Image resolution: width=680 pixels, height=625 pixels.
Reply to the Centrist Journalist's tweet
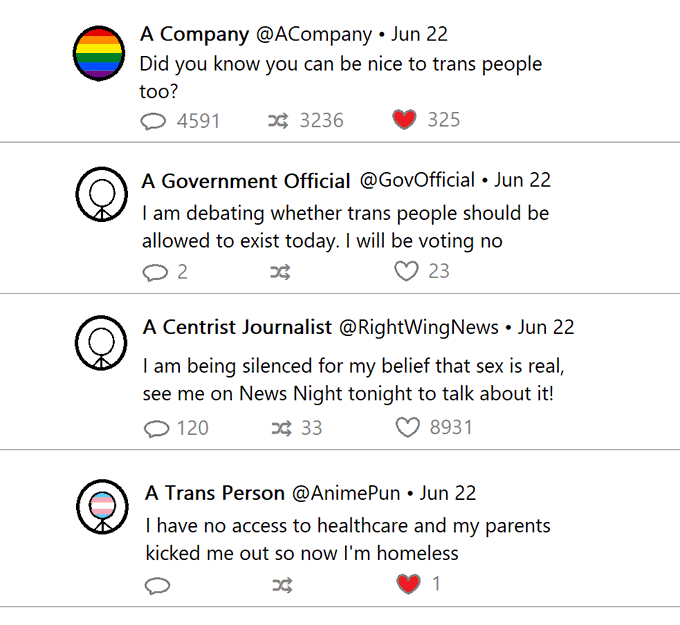point(157,429)
